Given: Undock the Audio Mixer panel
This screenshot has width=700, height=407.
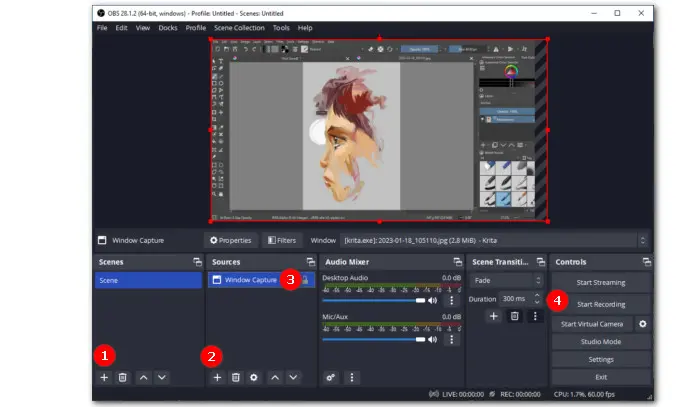Looking at the screenshot, I should point(457,262).
